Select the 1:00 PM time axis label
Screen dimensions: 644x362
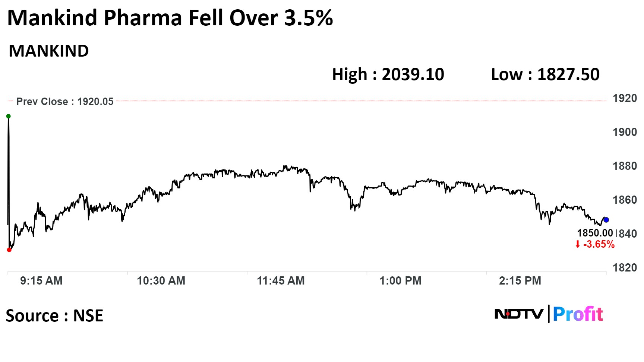(x=400, y=280)
